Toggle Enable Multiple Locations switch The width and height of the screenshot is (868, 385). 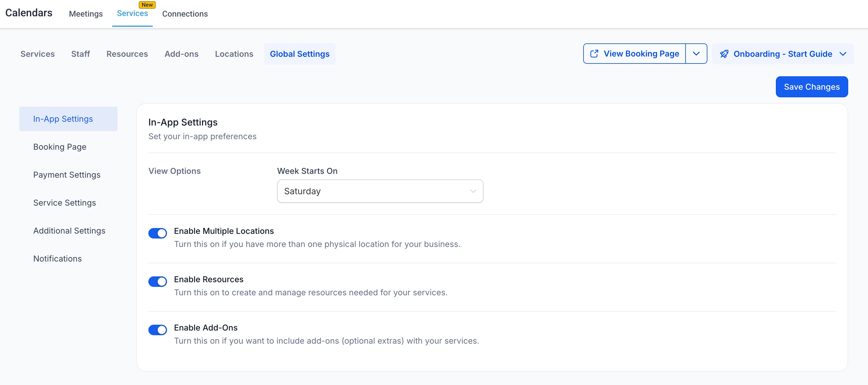point(158,233)
